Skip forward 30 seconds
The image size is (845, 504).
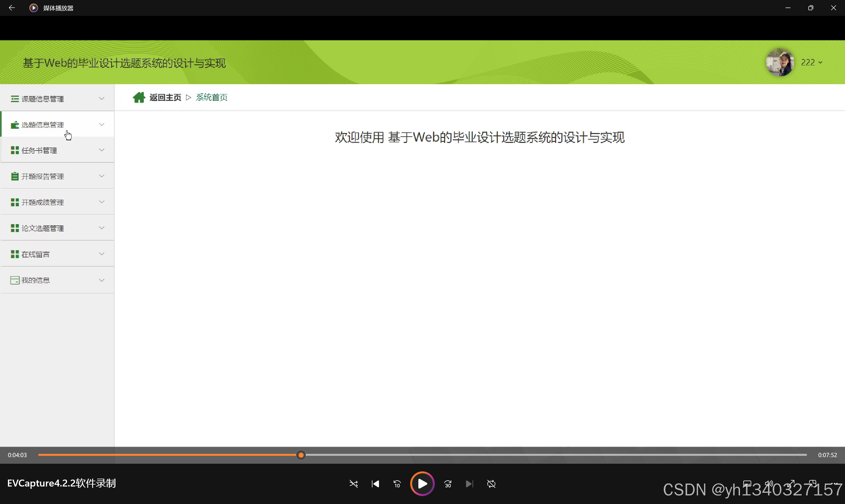pyautogui.click(x=448, y=484)
